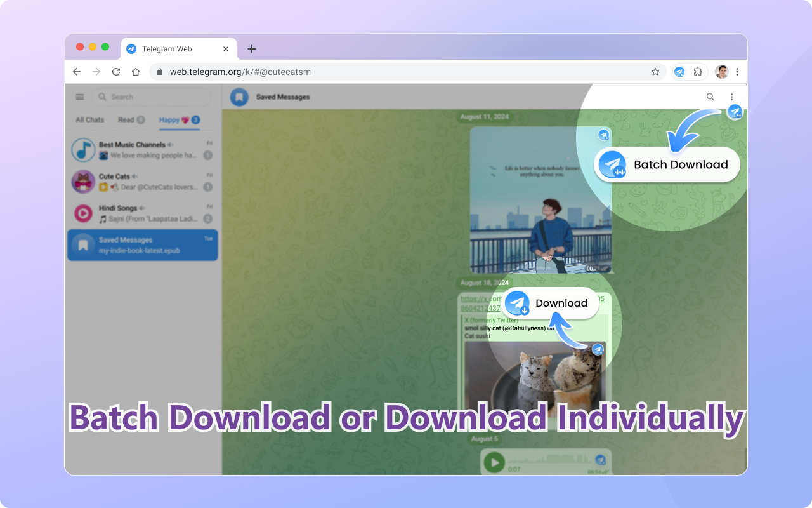Open the photo of man by railing

pos(540,200)
